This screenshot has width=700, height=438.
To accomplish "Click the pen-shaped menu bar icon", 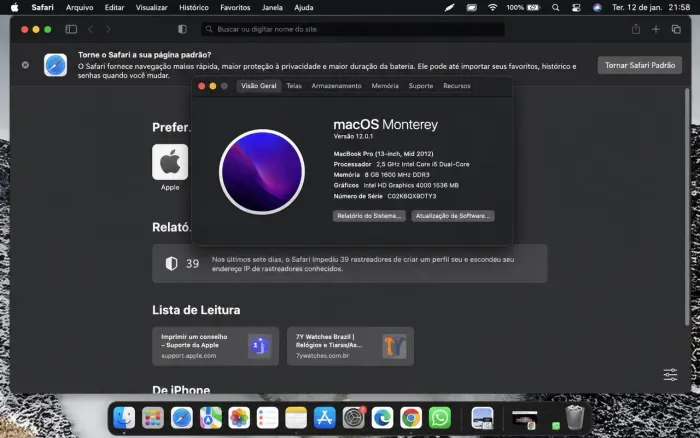I will [450, 7].
